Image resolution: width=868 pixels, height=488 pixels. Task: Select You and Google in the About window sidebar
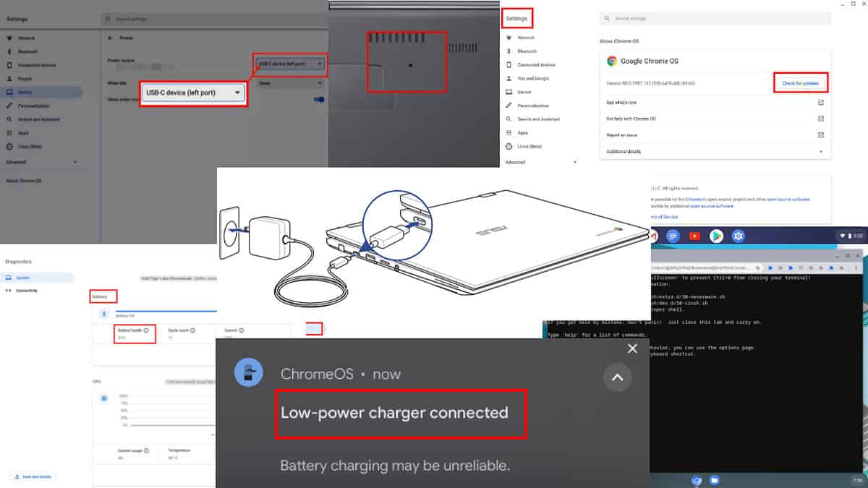click(533, 78)
